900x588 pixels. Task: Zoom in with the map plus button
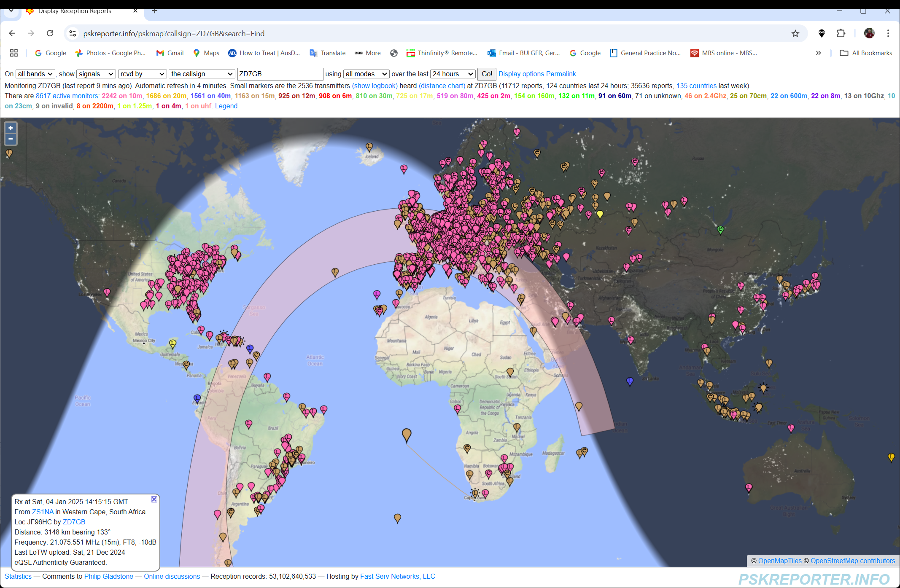pyautogui.click(x=11, y=128)
